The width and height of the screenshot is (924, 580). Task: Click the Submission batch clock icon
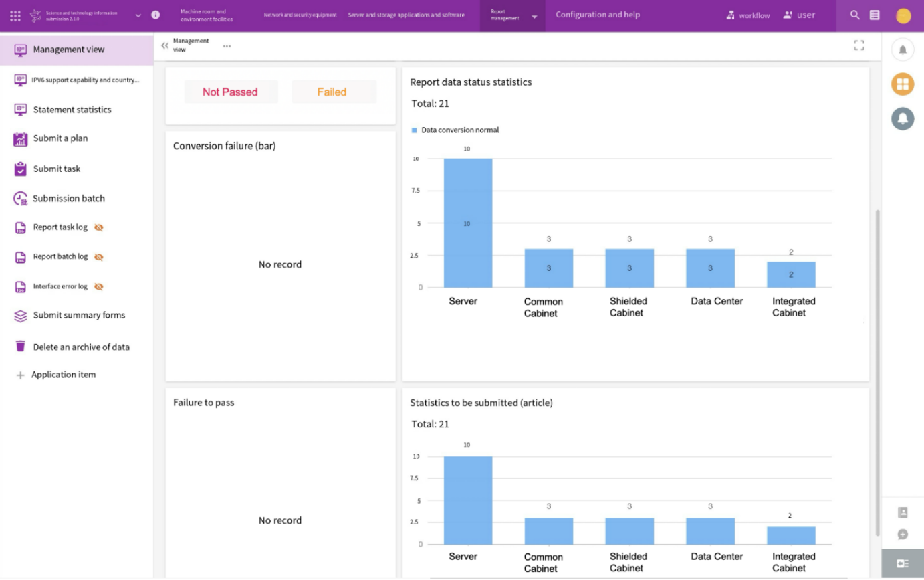[20, 199]
